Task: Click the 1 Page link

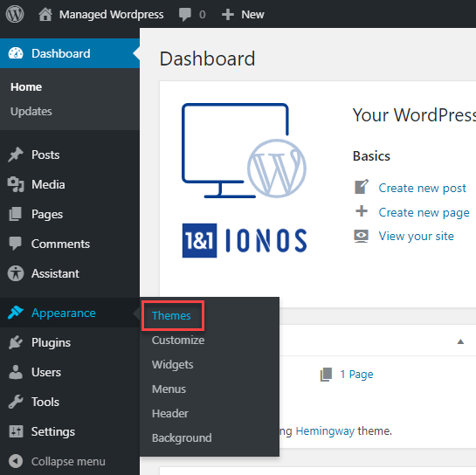Action: point(356,375)
